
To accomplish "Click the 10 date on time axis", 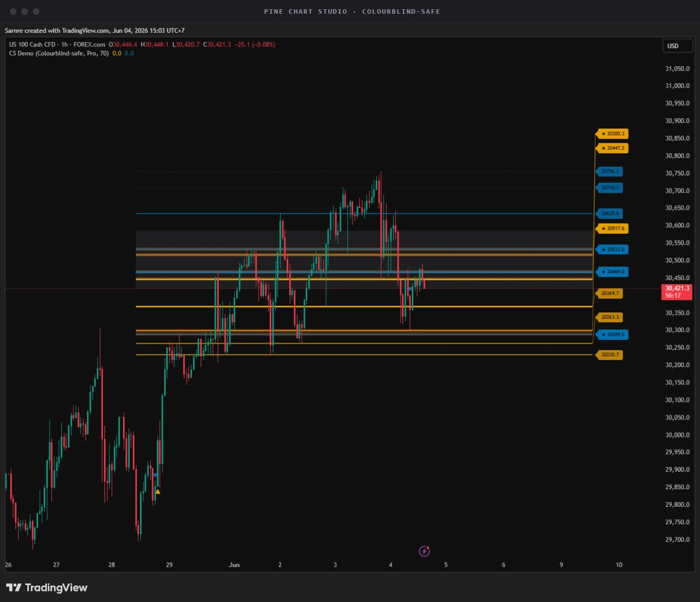I will point(619,565).
